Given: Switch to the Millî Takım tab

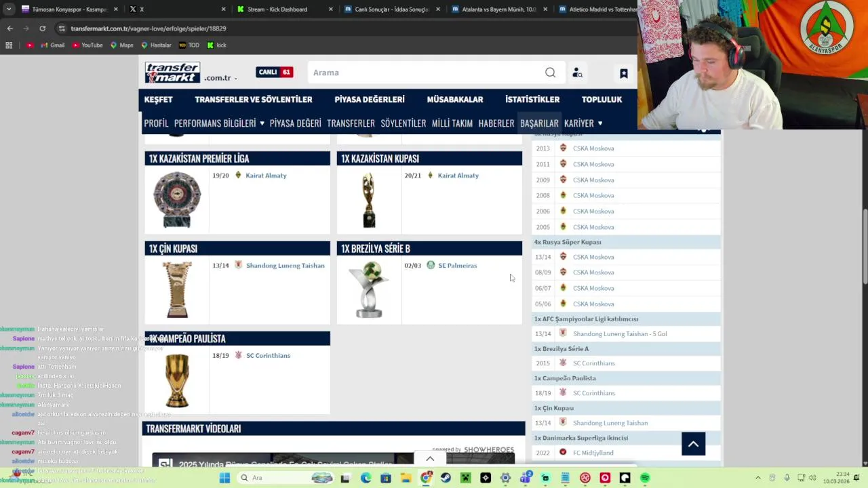Looking at the screenshot, I should 452,123.
